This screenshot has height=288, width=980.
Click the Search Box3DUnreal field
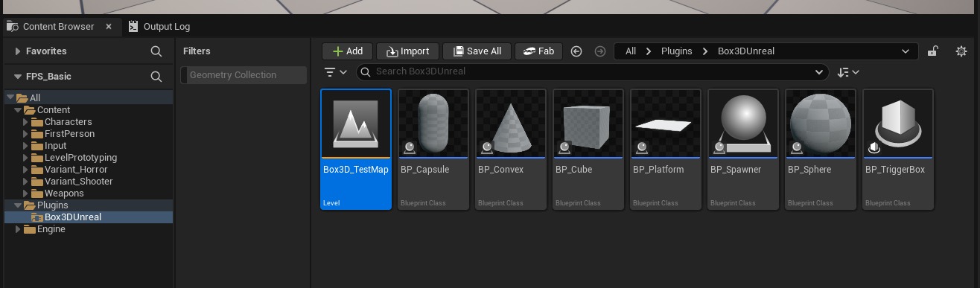[592, 71]
